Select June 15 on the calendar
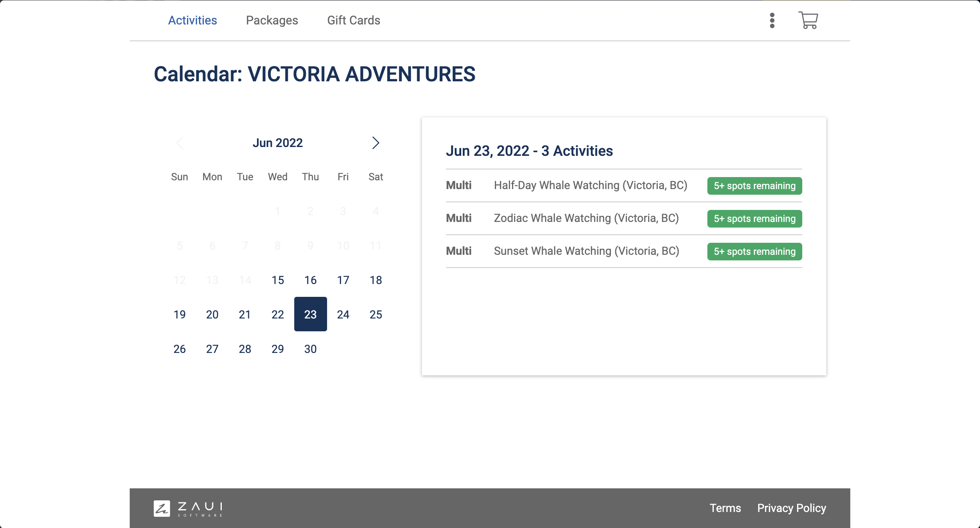 pyautogui.click(x=277, y=280)
